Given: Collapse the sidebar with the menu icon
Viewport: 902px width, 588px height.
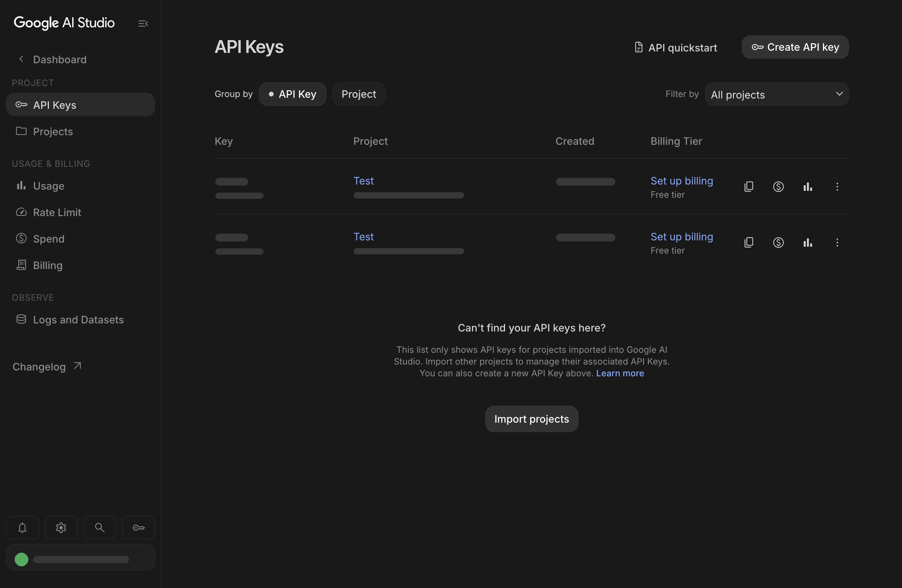Looking at the screenshot, I should coord(143,24).
